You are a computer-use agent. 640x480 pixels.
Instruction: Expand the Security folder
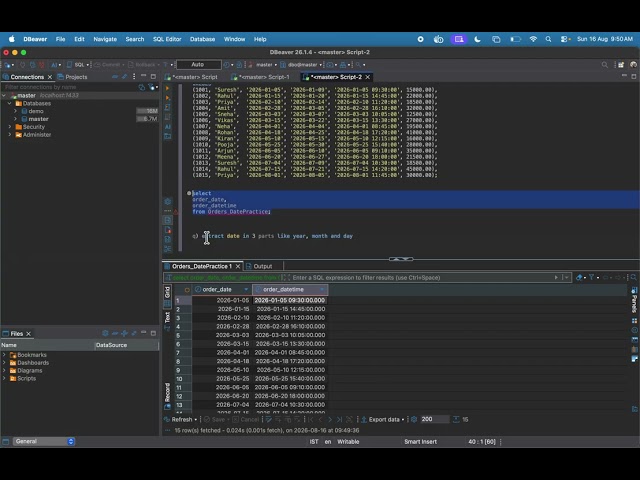pyautogui.click(x=10, y=127)
